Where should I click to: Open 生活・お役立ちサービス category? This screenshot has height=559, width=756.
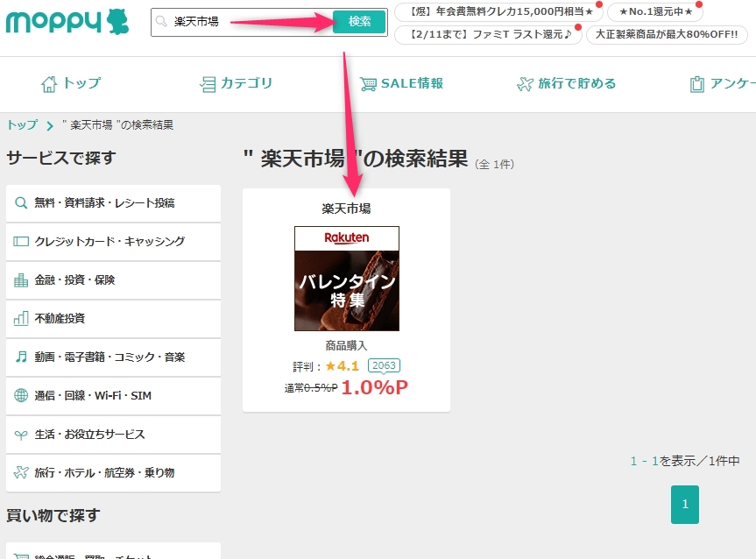[x=113, y=435]
